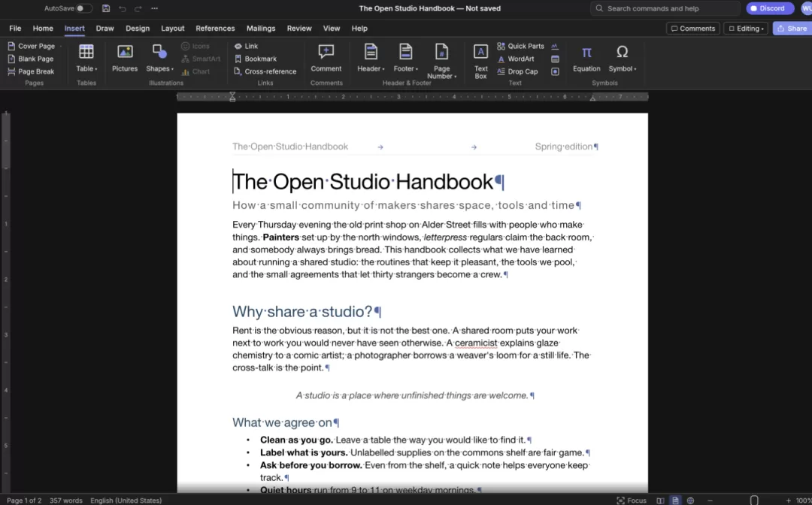Insert a Text Box

pos(480,61)
